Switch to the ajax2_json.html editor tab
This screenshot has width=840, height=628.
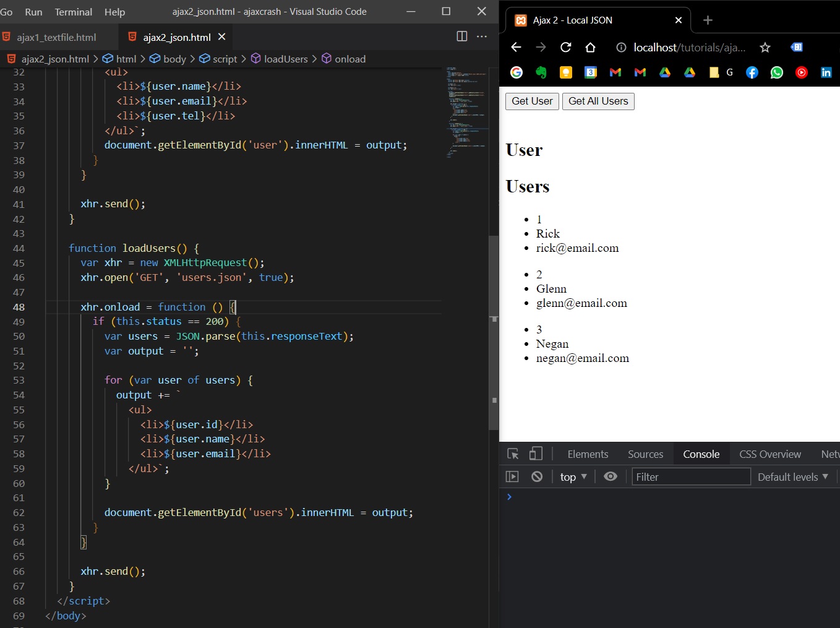(x=176, y=37)
